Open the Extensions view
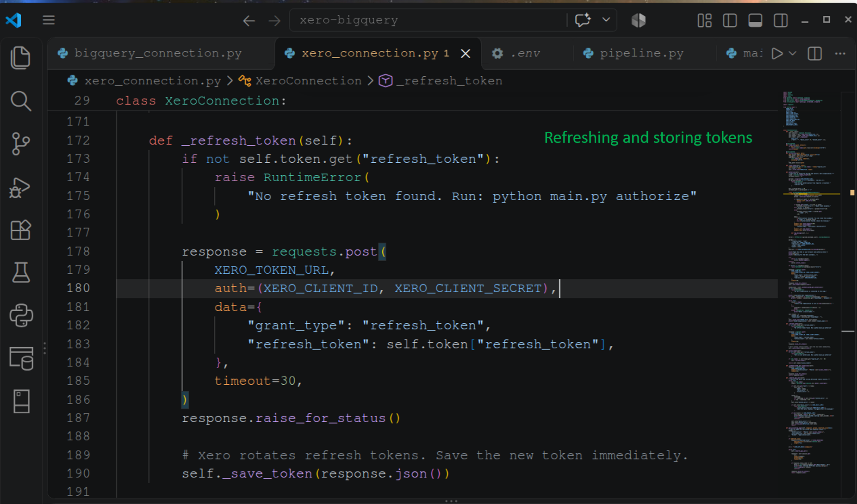857x504 pixels. pos(20,230)
